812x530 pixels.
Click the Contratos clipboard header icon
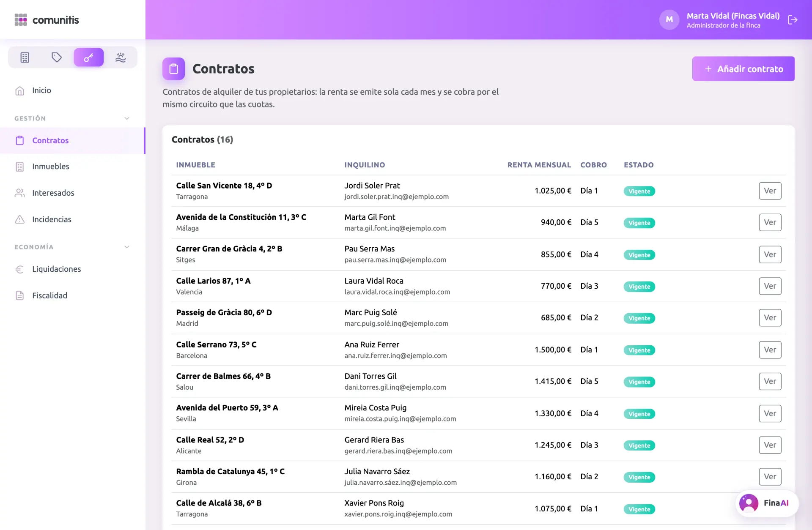tap(174, 69)
